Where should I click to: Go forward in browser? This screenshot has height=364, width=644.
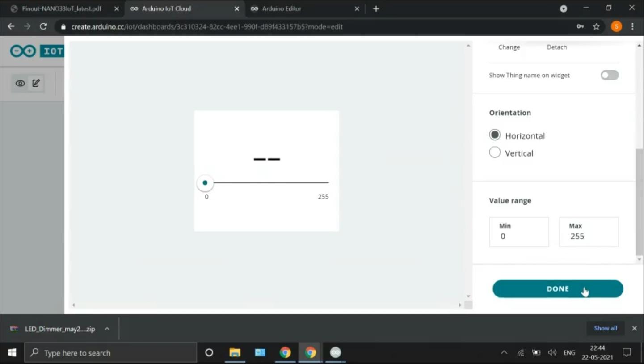(27, 26)
